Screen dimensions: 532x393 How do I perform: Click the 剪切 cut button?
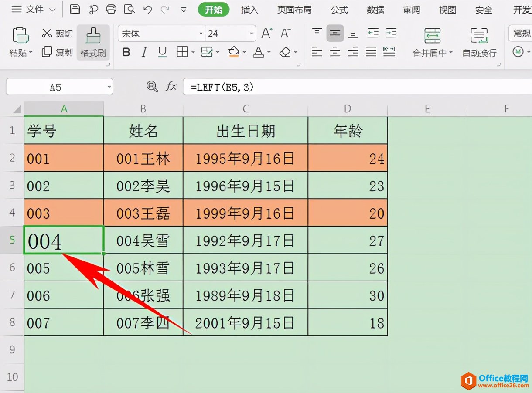pos(57,34)
